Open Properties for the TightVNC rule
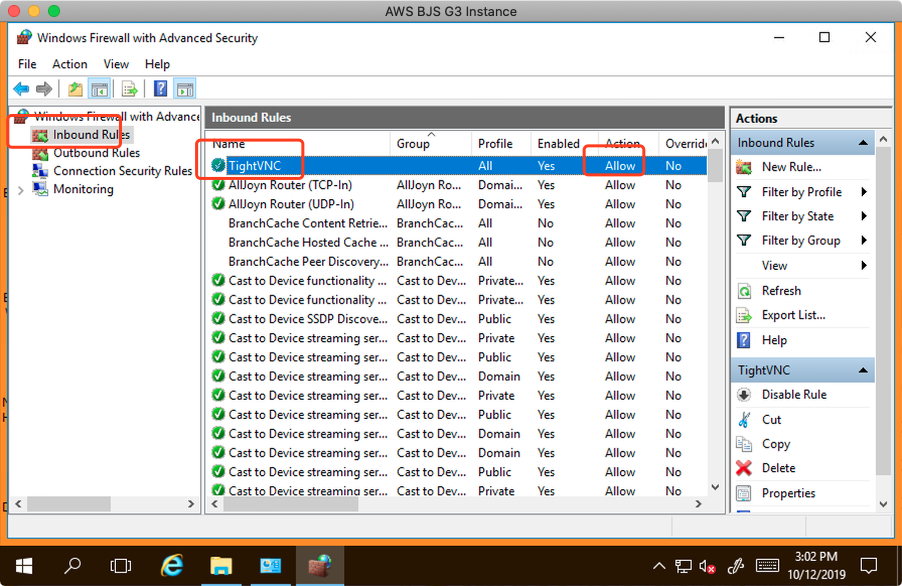The image size is (902, 586). tap(788, 493)
